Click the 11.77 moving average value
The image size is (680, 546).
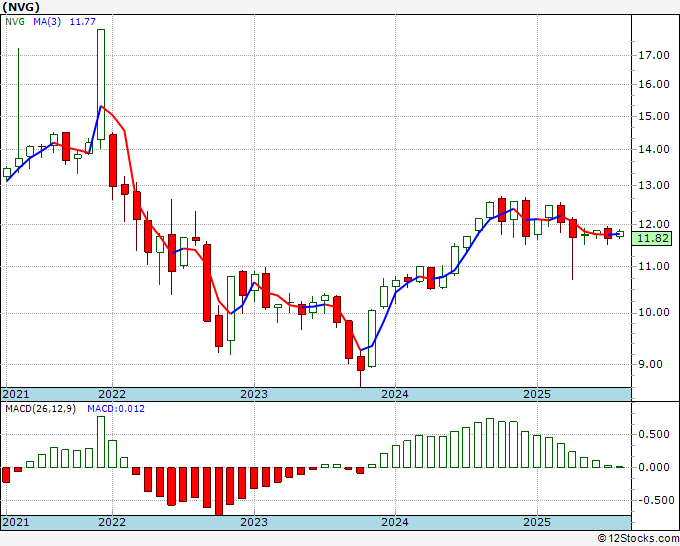click(82, 21)
